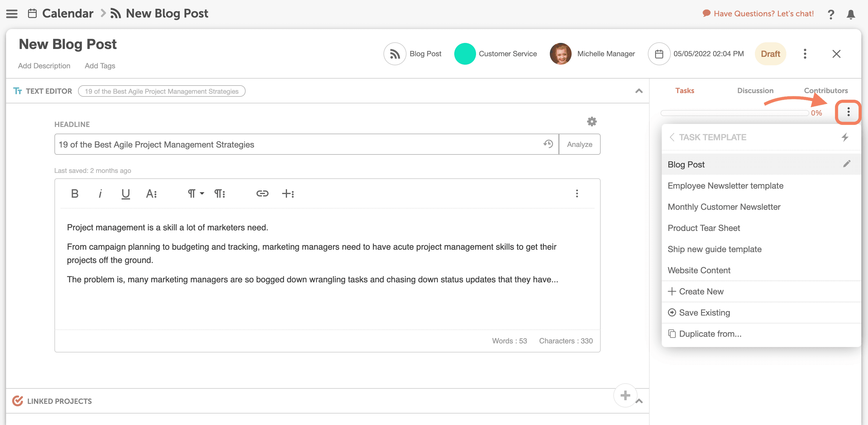Click the lightning bolt automation icon

point(845,137)
